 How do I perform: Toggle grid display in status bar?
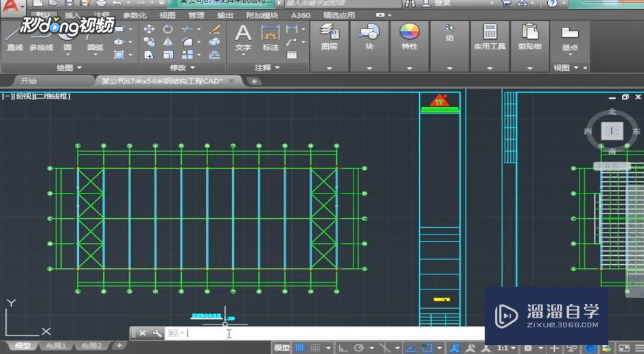click(x=300, y=348)
